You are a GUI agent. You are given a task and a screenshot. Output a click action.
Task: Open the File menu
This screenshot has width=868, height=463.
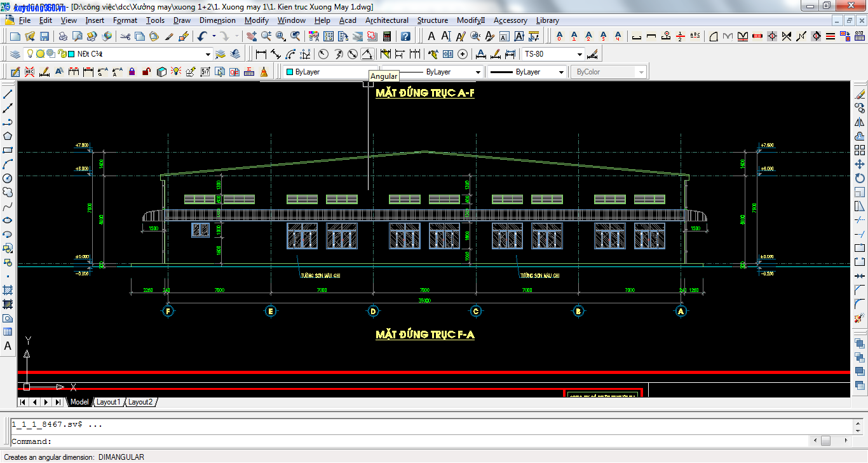(x=25, y=20)
